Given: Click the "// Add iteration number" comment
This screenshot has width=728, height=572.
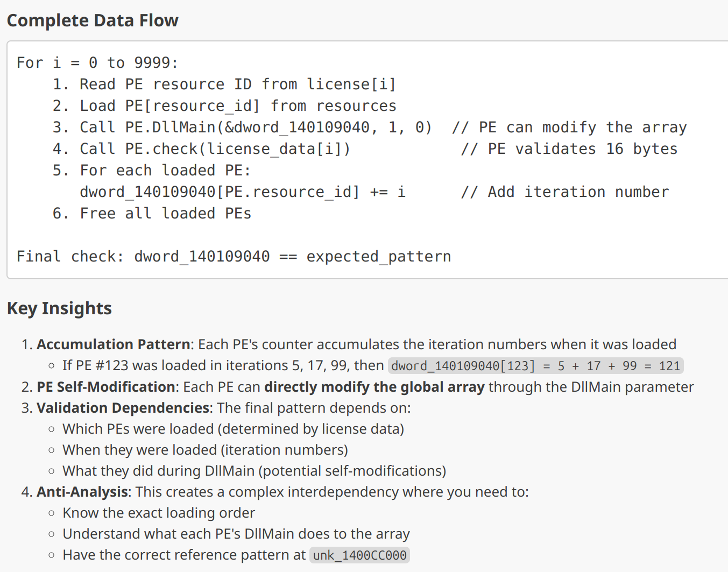Looking at the screenshot, I should [564, 192].
